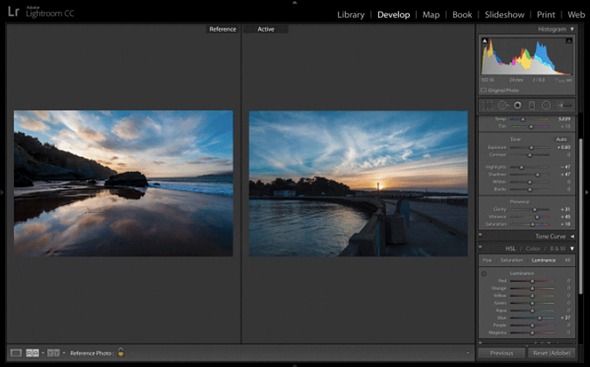Click the Reference View R|A icon
The height and width of the screenshot is (367, 590).
[32, 353]
